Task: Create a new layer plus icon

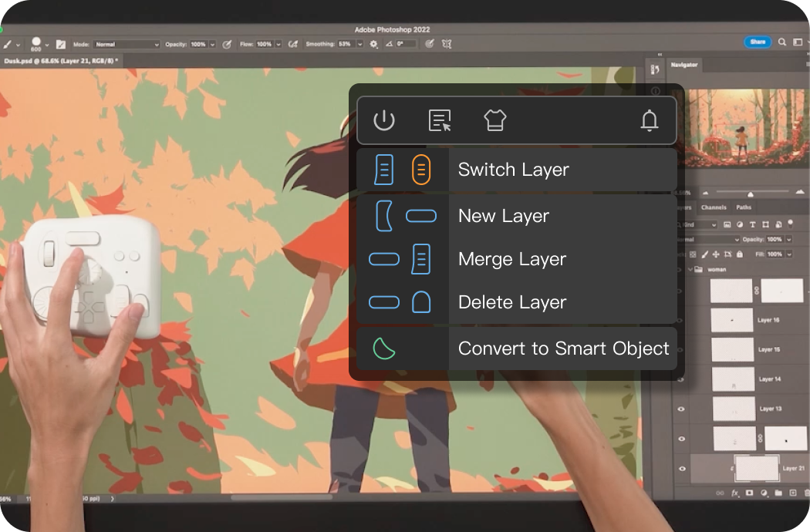Action: (x=793, y=493)
